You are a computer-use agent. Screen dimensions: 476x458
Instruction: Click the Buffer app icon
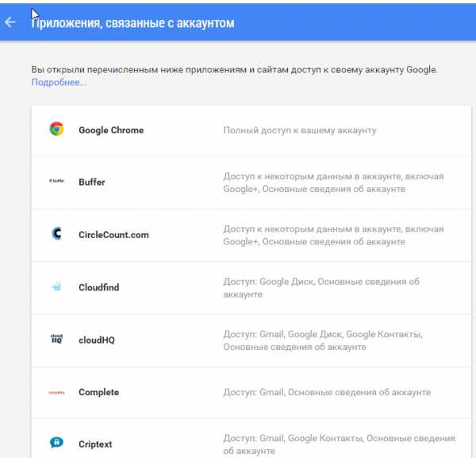[x=57, y=181]
